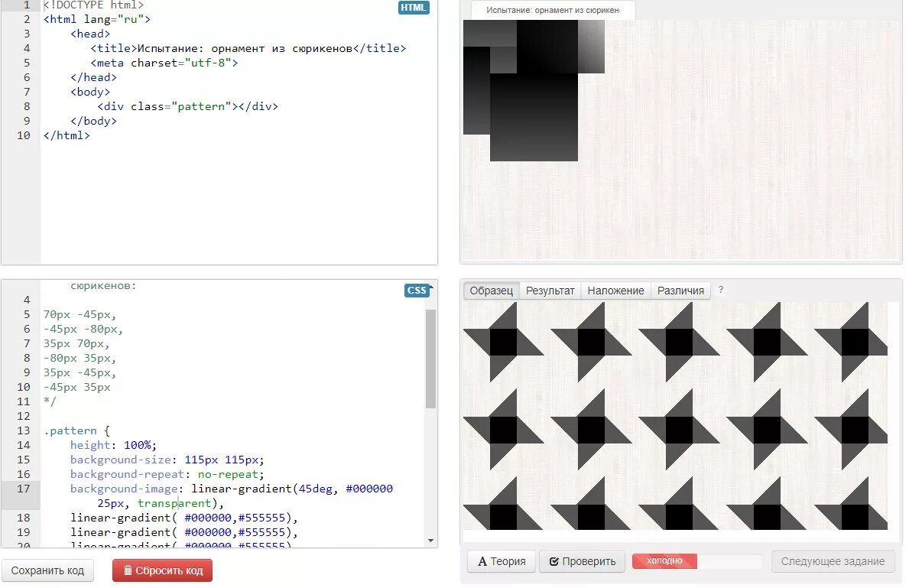Click the CSS badge in the editor

click(x=416, y=291)
